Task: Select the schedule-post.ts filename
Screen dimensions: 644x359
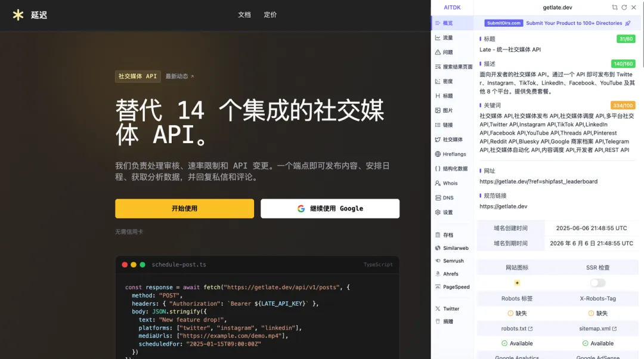Action: [179, 265]
